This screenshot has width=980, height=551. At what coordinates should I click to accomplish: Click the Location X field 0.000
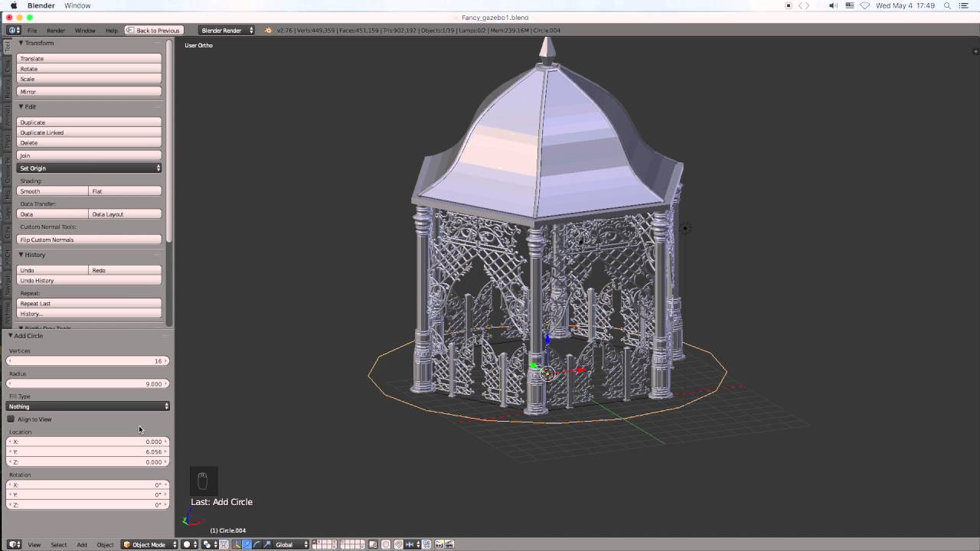(x=88, y=442)
